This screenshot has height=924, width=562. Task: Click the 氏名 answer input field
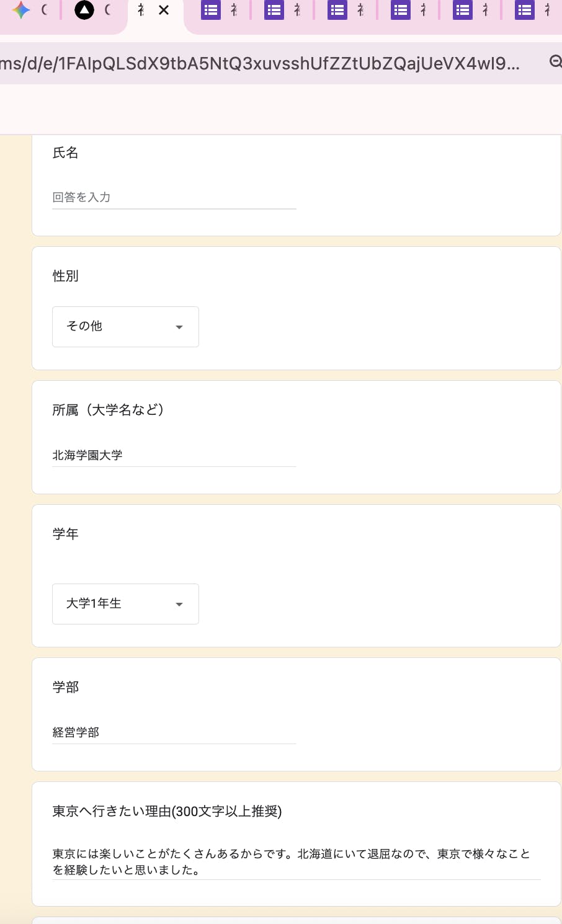(x=174, y=197)
